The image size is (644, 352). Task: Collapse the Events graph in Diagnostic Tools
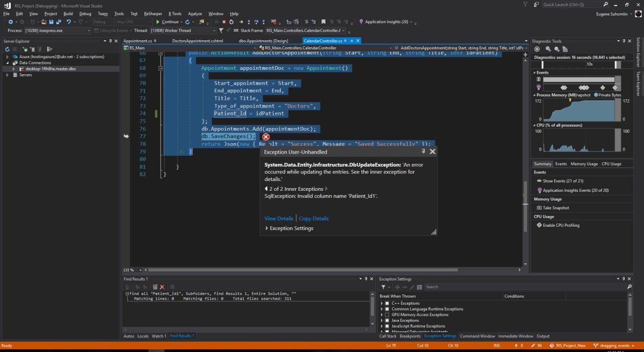click(x=535, y=72)
